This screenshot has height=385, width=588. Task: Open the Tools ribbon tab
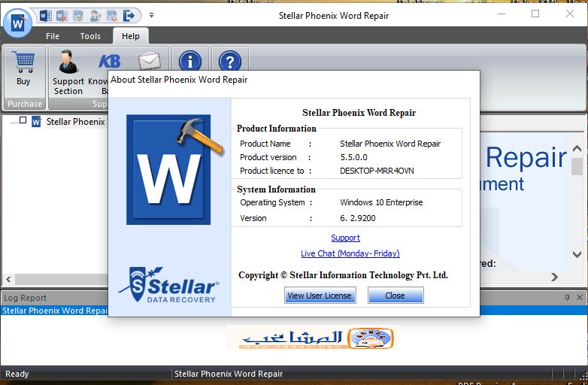[90, 36]
